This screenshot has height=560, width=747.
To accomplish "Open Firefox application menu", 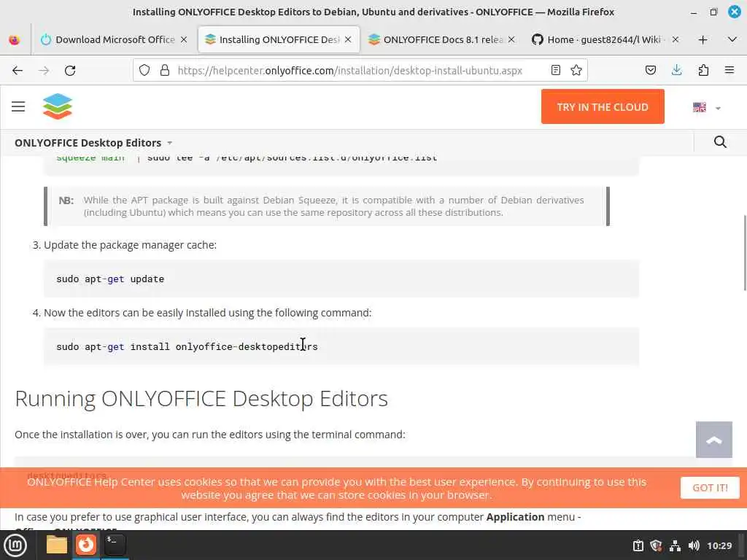I will click(x=729, y=71).
